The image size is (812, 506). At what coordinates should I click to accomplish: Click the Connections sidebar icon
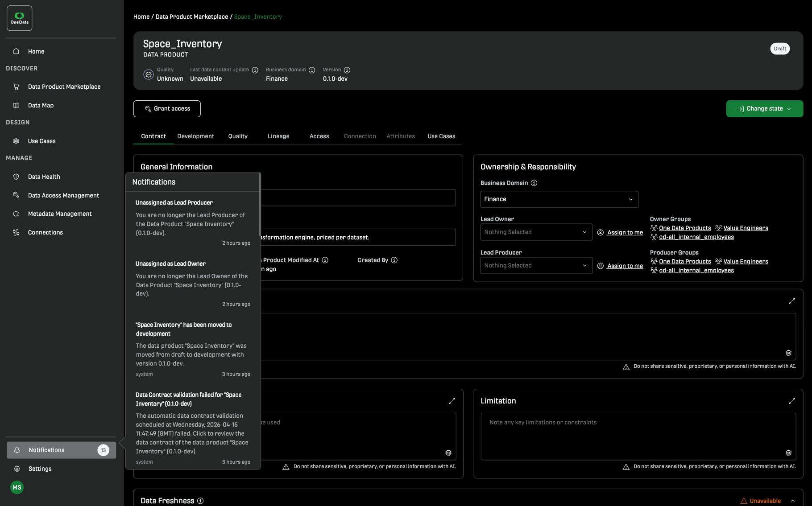click(x=16, y=233)
